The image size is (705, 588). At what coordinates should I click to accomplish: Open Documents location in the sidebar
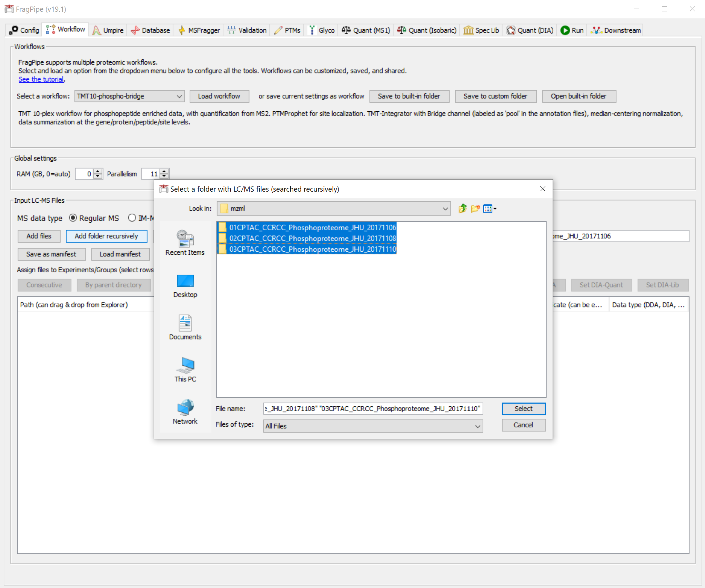[185, 327]
